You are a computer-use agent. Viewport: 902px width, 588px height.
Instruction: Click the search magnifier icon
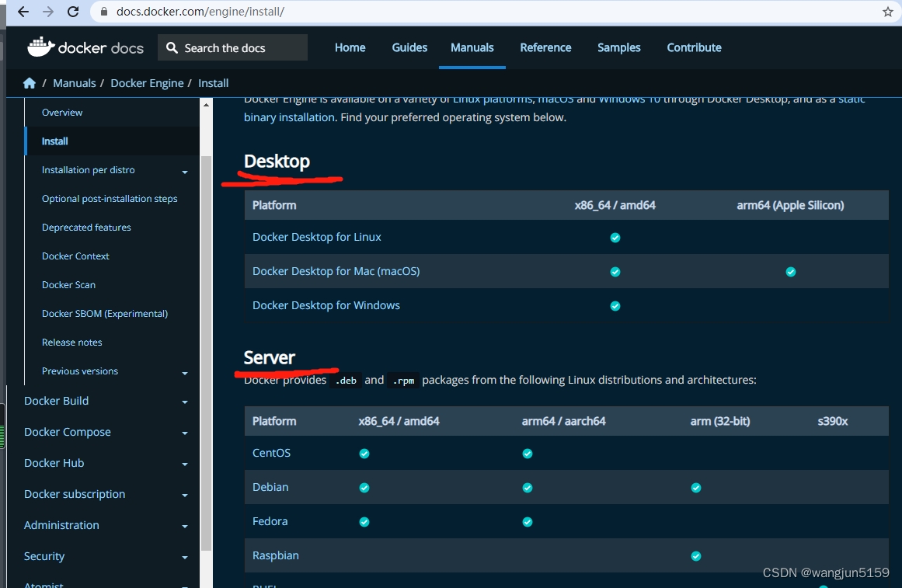click(x=172, y=48)
